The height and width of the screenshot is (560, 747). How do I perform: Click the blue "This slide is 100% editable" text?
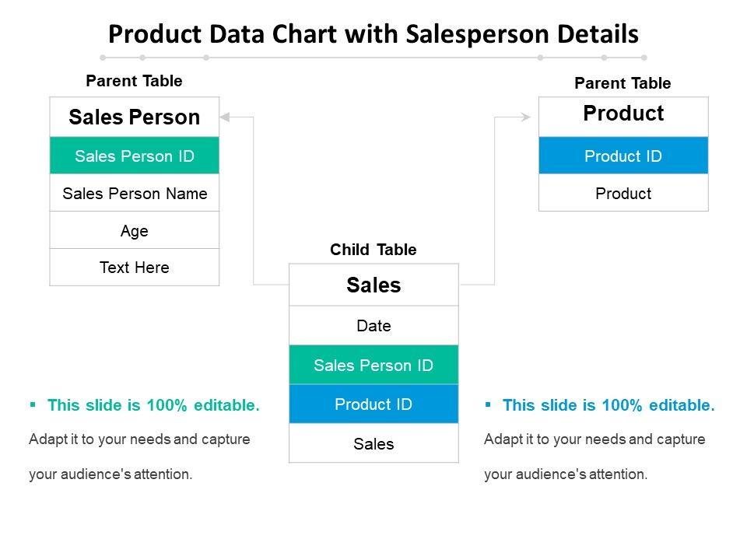[x=608, y=405]
